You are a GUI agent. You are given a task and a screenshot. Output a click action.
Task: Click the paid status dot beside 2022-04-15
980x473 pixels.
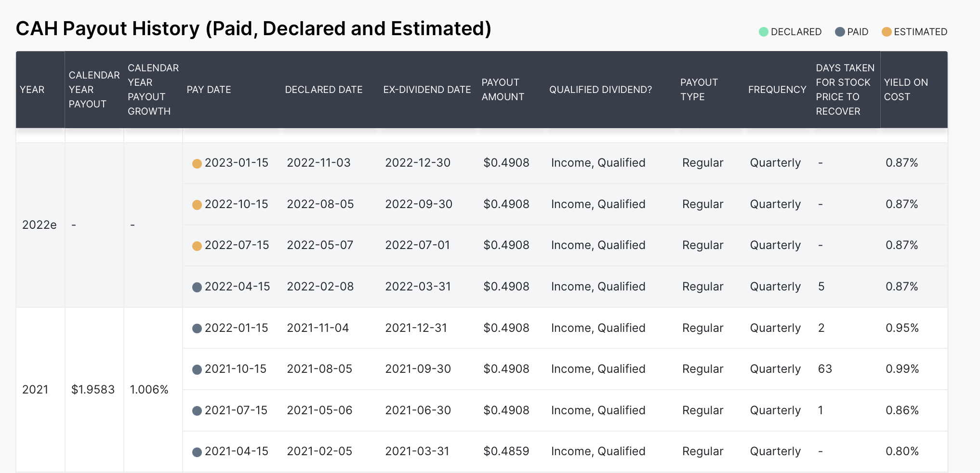pyautogui.click(x=197, y=287)
